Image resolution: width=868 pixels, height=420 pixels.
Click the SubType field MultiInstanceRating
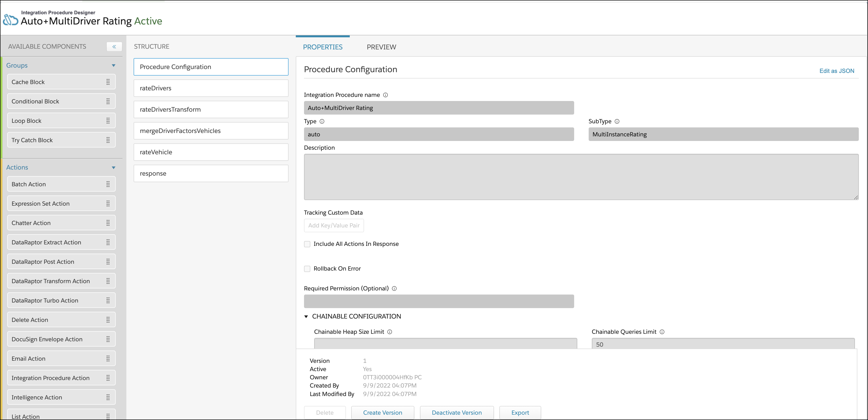723,134
